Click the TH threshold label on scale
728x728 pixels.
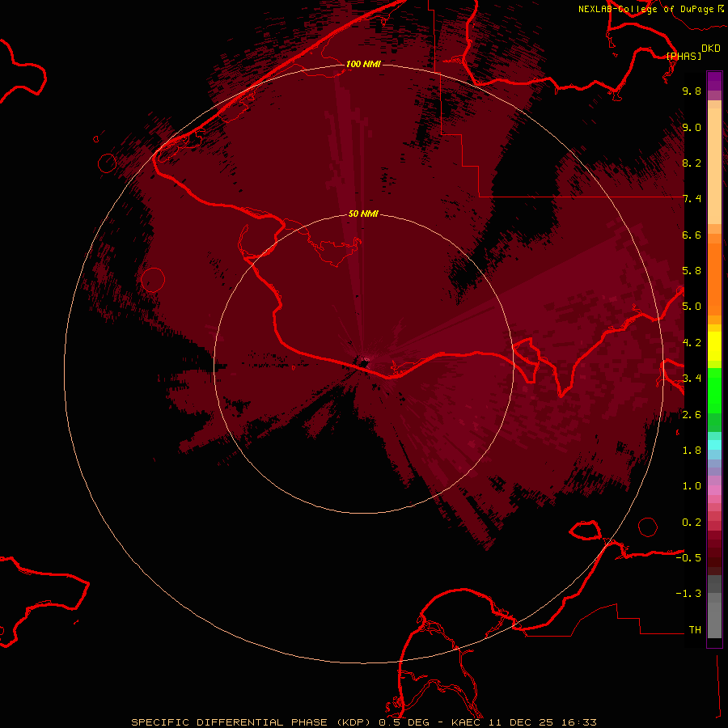coord(695,630)
